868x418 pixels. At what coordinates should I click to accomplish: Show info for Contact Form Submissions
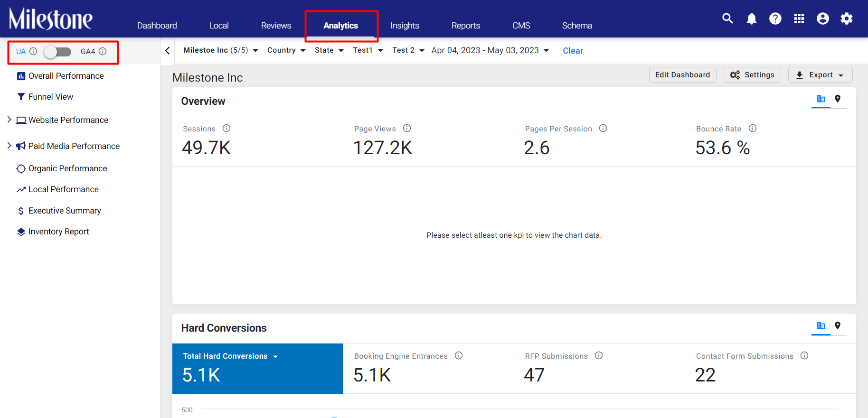pyautogui.click(x=804, y=355)
